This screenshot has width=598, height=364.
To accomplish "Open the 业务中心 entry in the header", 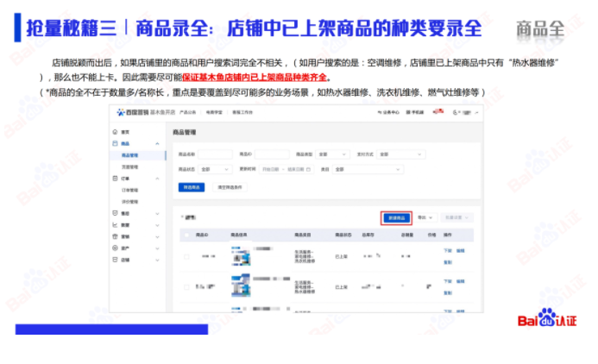I will click(388, 112).
